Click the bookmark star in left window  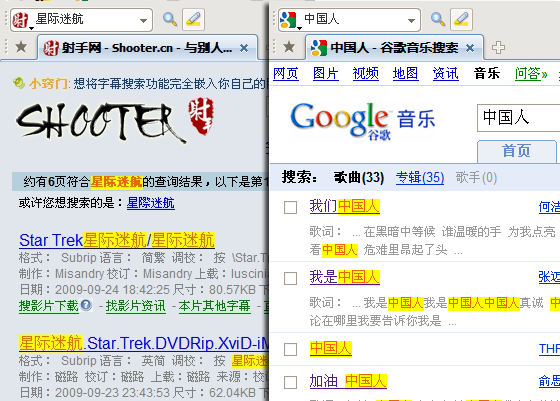(x=21, y=46)
